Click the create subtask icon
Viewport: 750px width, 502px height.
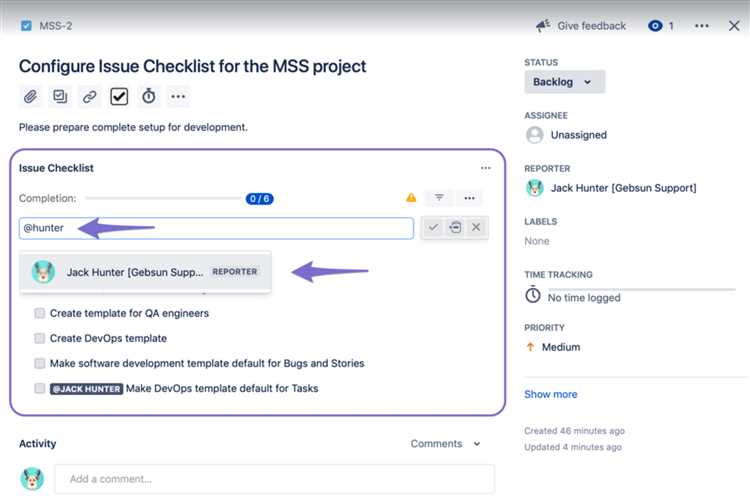click(x=60, y=97)
